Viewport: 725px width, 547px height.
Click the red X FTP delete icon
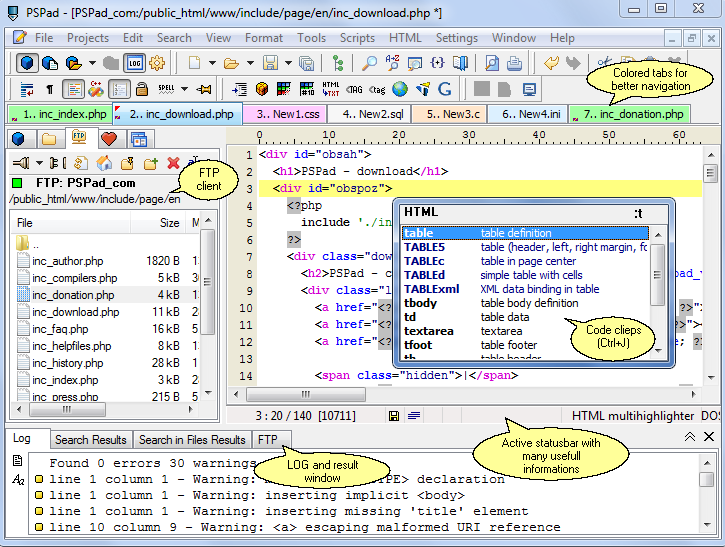click(173, 163)
